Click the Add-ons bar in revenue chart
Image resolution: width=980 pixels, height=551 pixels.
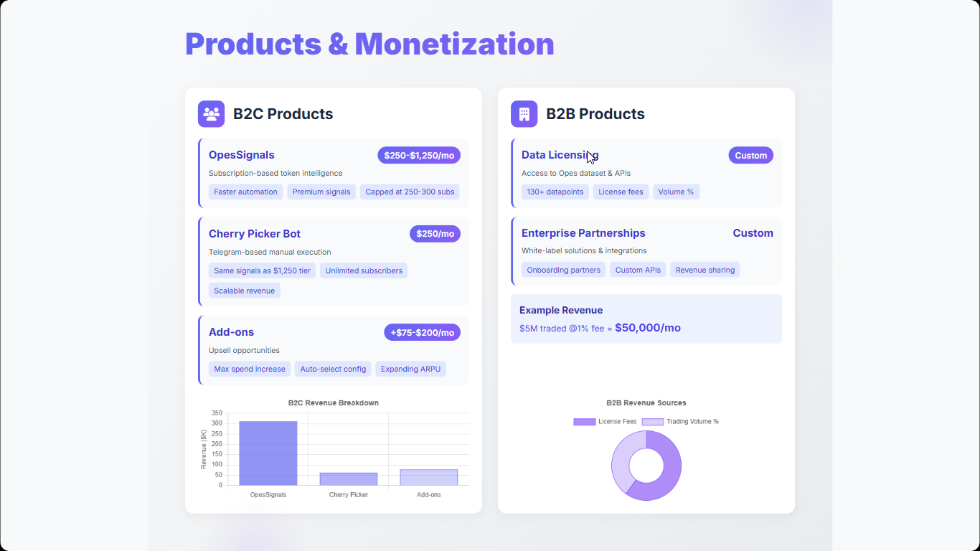coord(429,478)
